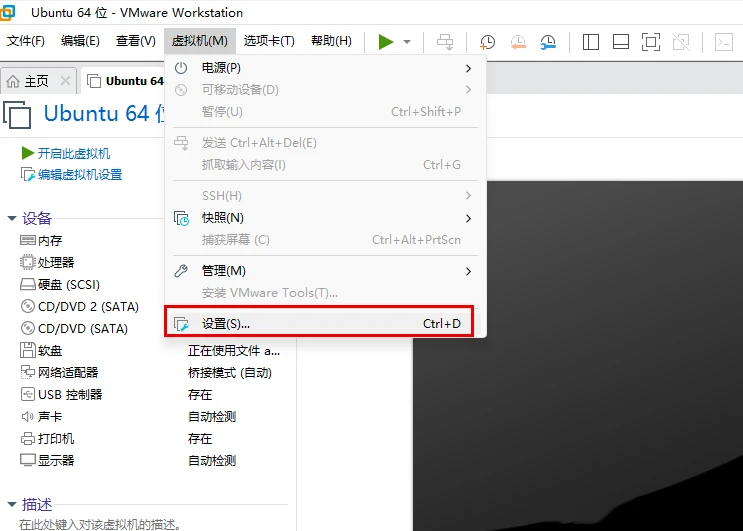Viewport: 743px width, 531px height.
Task: Click the Unity mode toolbar icon
Action: click(x=681, y=42)
